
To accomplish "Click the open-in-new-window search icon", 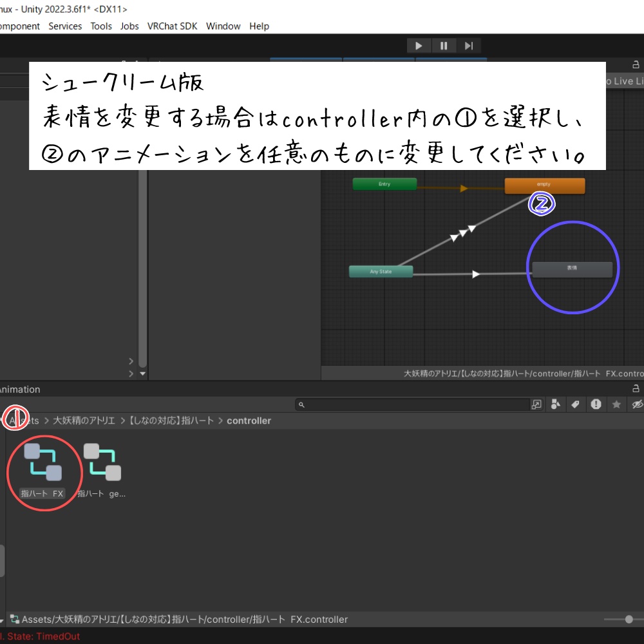I will coord(538,404).
